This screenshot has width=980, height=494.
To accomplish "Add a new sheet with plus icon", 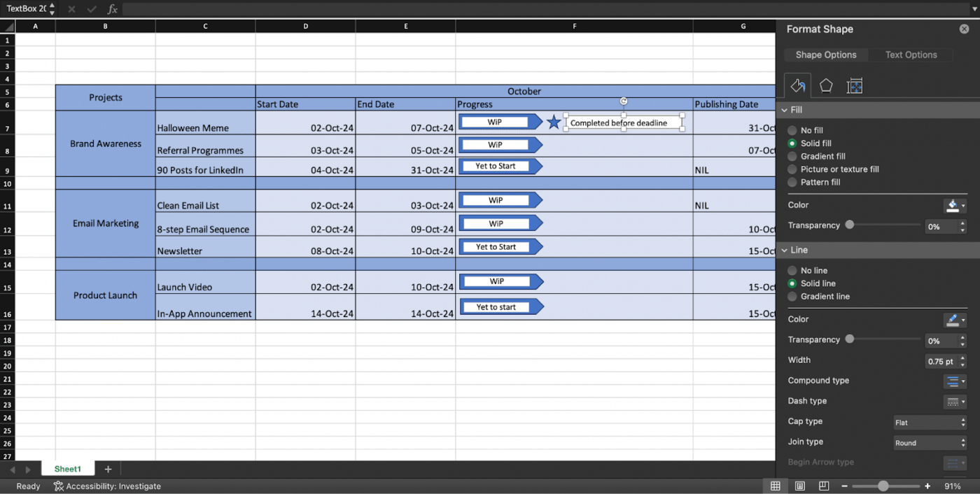I will (108, 470).
